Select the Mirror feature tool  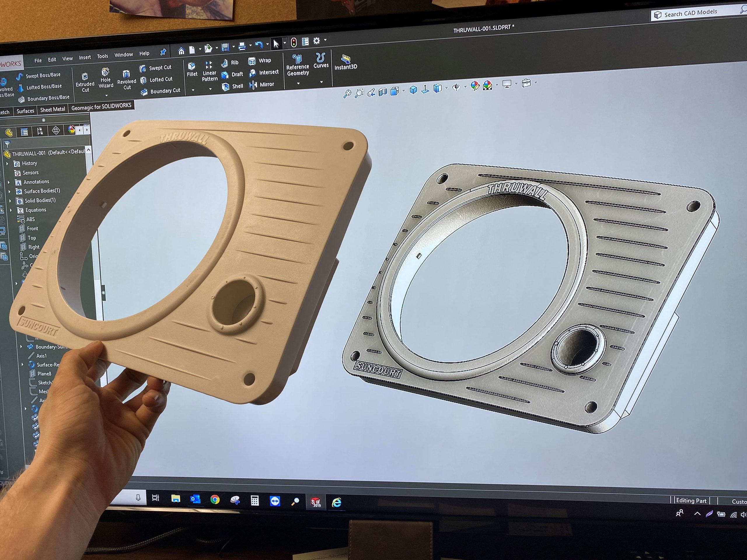point(262,85)
